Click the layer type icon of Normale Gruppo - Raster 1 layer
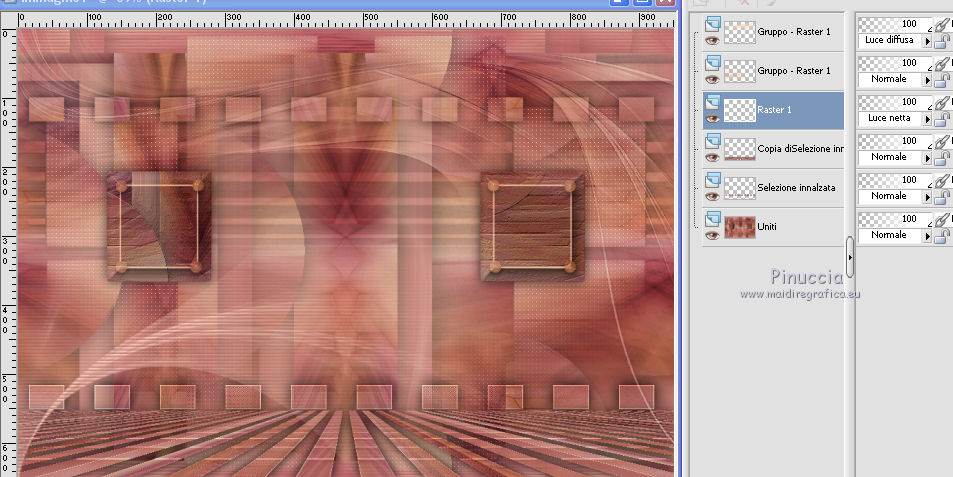The image size is (953, 477). tap(713, 63)
